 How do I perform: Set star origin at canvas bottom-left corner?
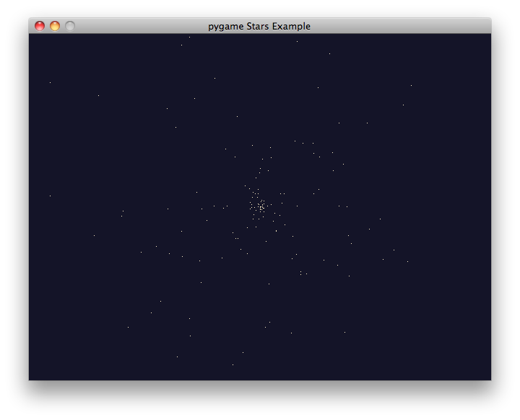point(31,377)
